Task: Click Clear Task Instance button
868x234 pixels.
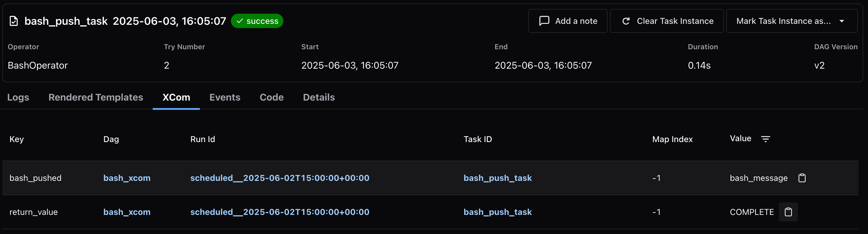Action: tap(666, 21)
